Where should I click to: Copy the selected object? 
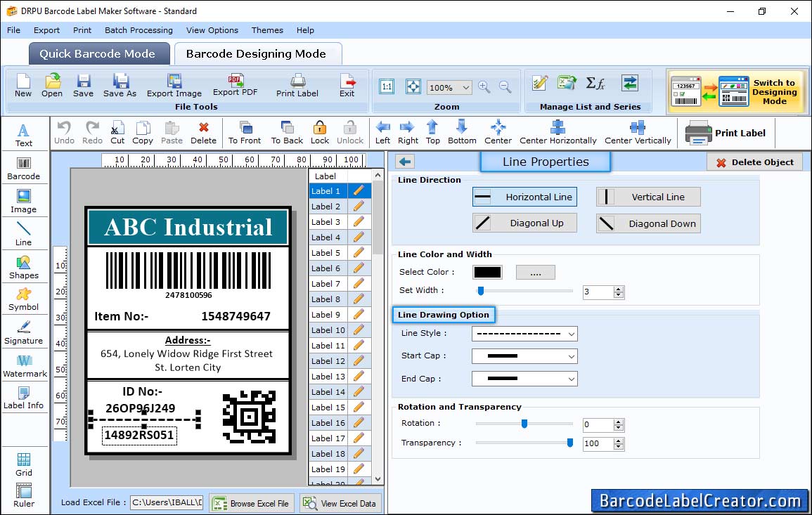click(x=143, y=133)
